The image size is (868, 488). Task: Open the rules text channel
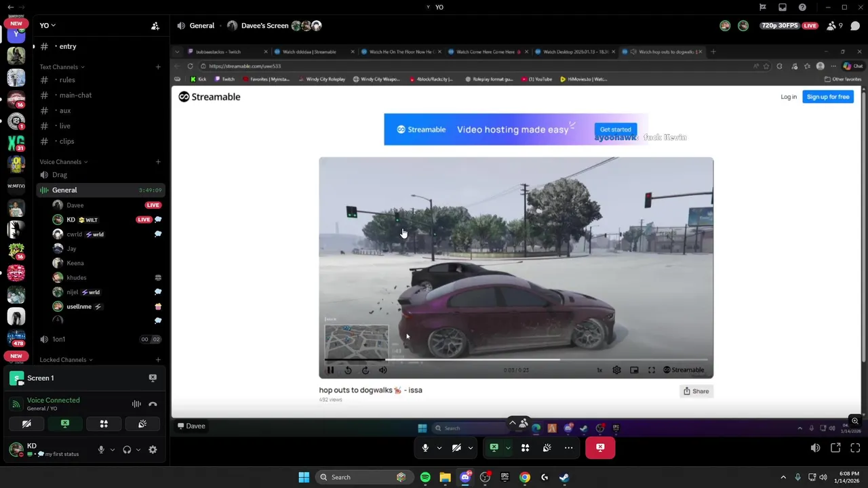click(100, 80)
